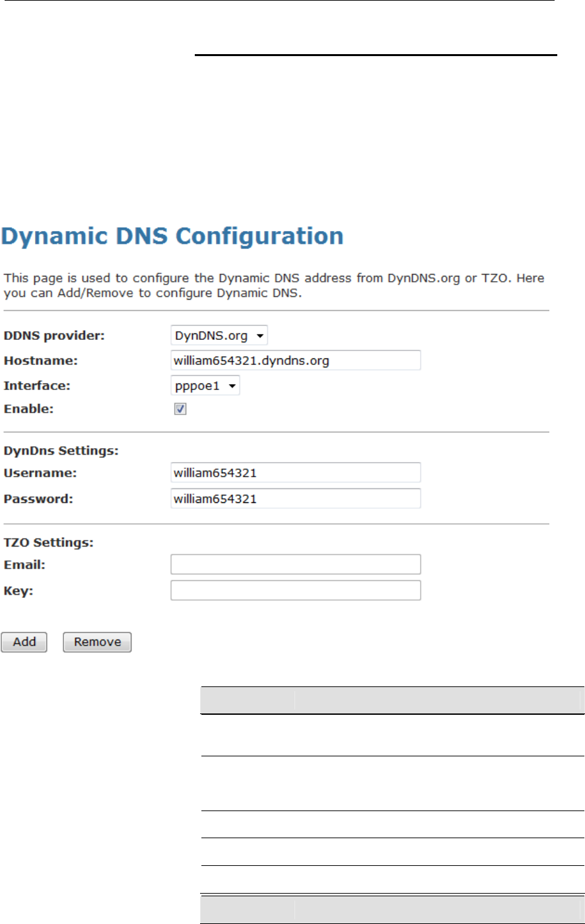Toggle the Enable checkbox
585x924 pixels.
click(x=180, y=409)
